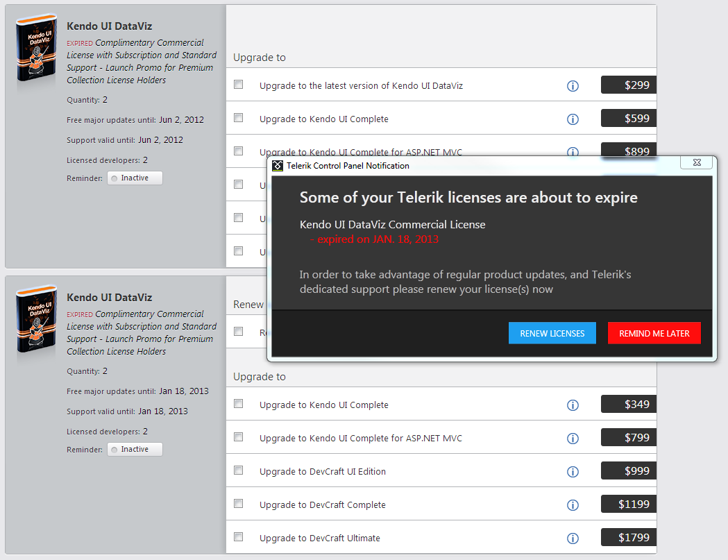This screenshot has height=560, width=728.
Task: Click "Upgrade to DevCraft UI Edition" label
Action: click(x=323, y=472)
